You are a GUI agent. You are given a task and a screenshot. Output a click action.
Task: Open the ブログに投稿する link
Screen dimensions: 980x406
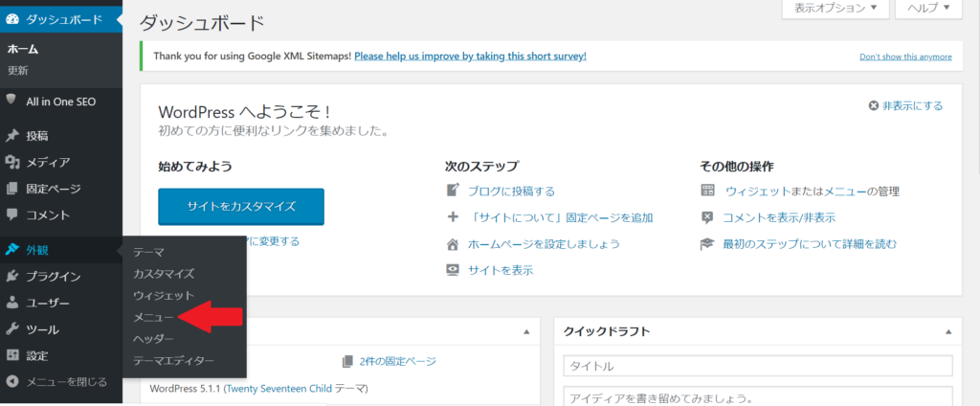(511, 191)
